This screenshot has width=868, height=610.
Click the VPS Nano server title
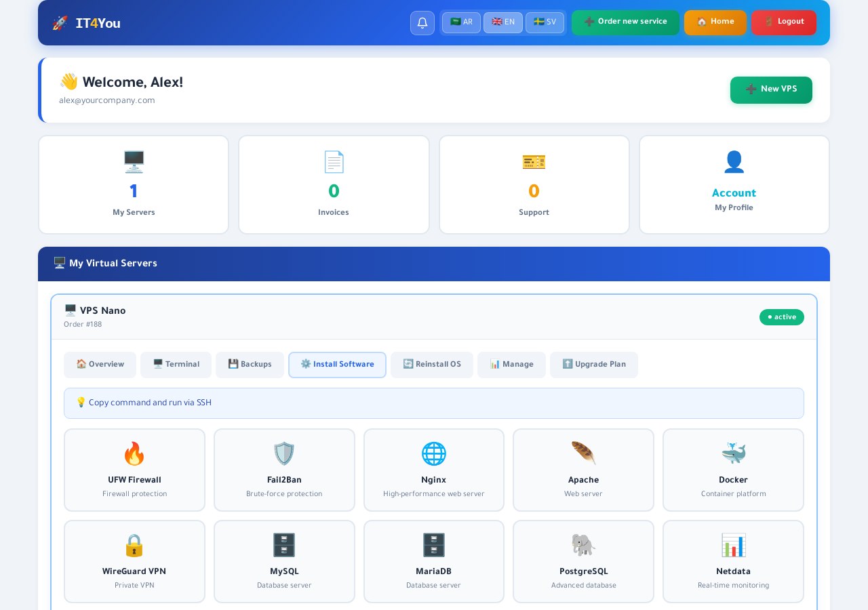tap(95, 310)
